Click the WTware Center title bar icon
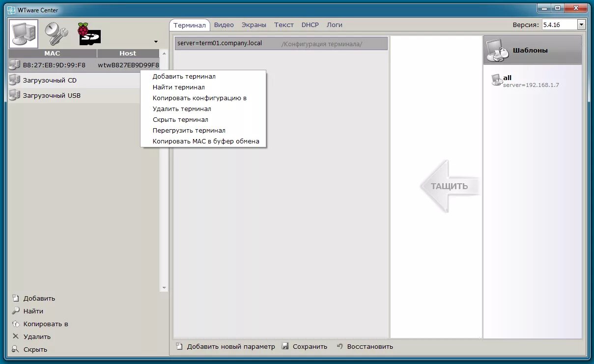Viewport: 594px width, 364px height. point(10,9)
